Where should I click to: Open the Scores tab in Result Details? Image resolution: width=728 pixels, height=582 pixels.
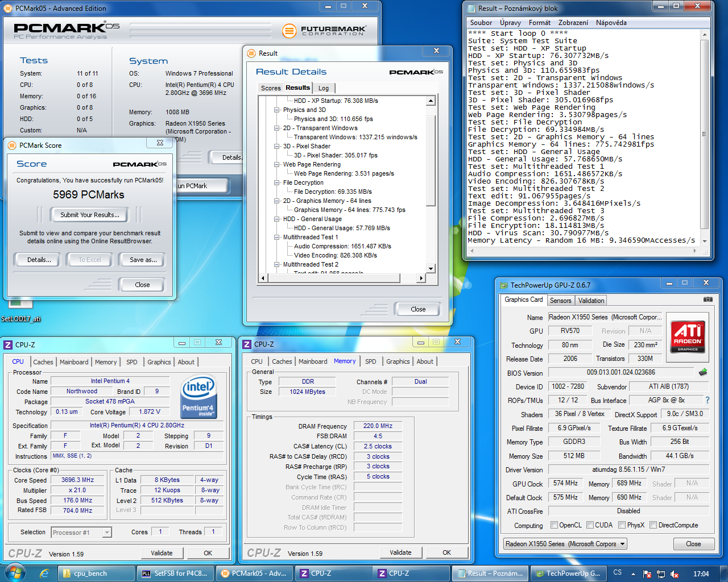[271, 88]
